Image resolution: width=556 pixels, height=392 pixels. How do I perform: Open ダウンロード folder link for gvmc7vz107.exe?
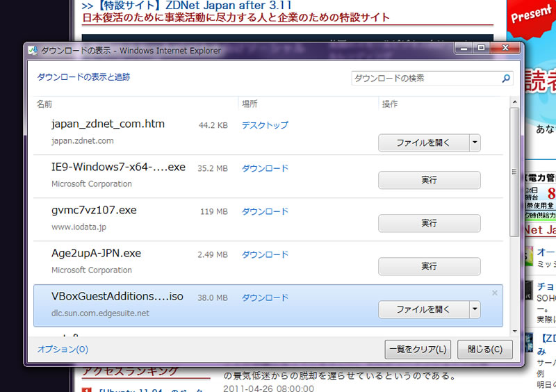265,211
